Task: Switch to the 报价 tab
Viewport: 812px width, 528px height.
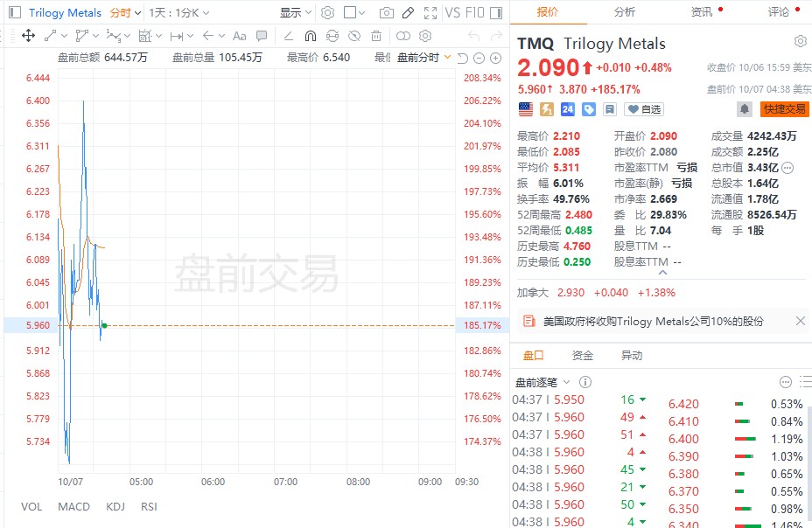Action: 548,12
